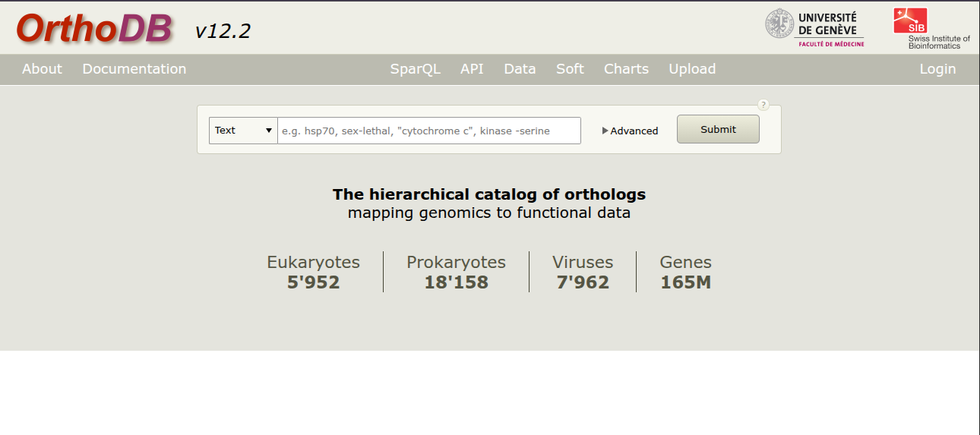This screenshot has width=980, height=435.
Task: Open the Soft menu item
Action: [570, 69]
